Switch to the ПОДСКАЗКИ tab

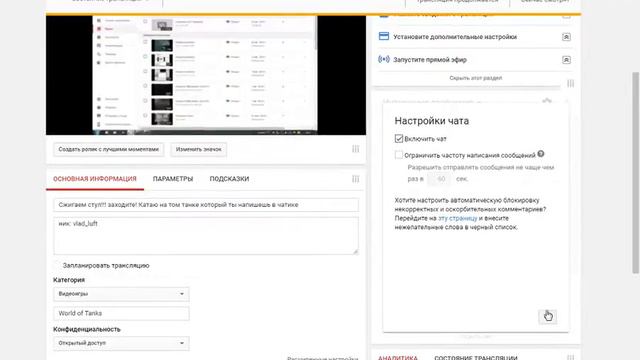(229, 179)
